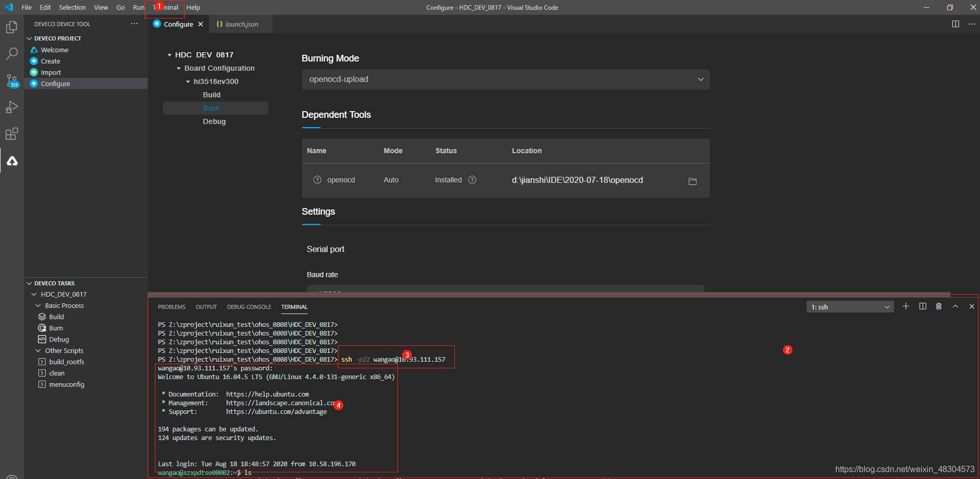Collapse Other Scripts task group

tap(38, 350)
